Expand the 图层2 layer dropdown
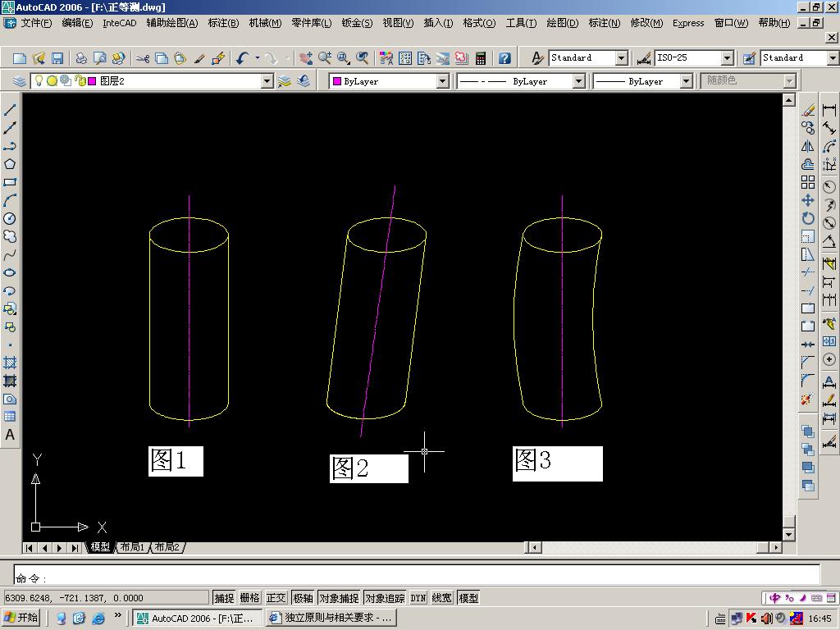Viewport: 840px width, 630px height. (x=267, y=81)
